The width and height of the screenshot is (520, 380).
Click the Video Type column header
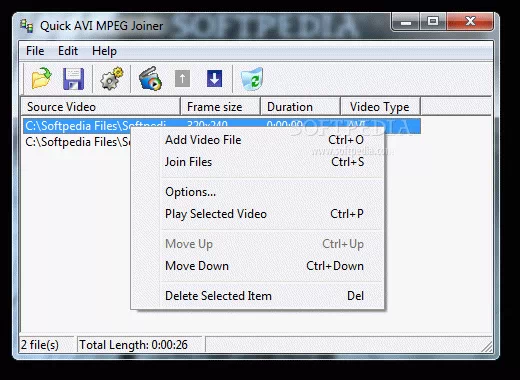click(x=380, y=107)
